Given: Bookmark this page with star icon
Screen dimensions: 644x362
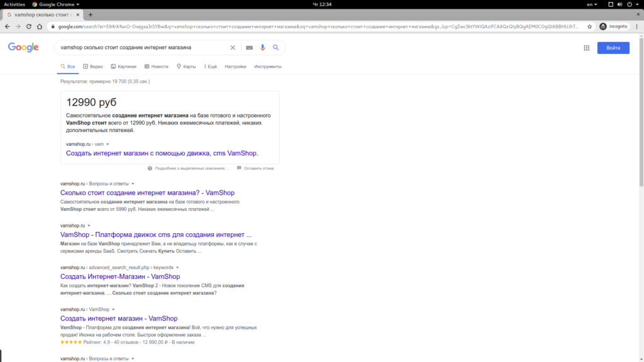Looking at the screenshot, I should coord(589,26).
